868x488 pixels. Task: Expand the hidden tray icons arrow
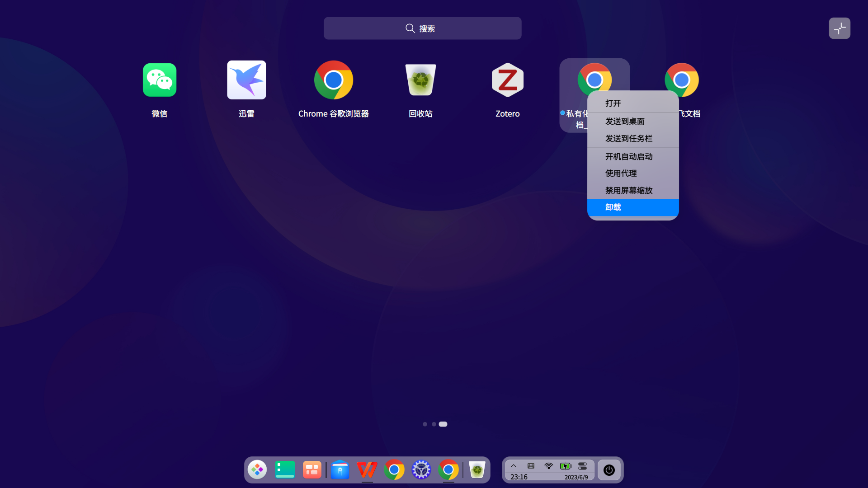click(x=514, y=466)
